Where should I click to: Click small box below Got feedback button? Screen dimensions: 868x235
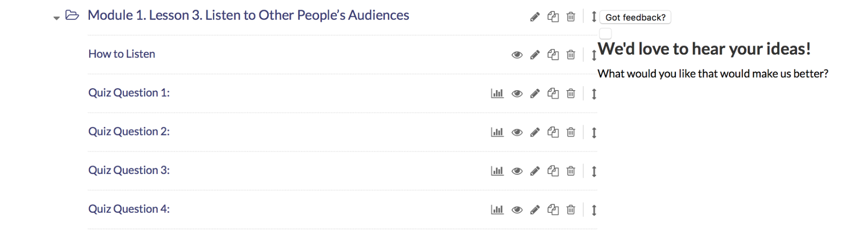605,33
